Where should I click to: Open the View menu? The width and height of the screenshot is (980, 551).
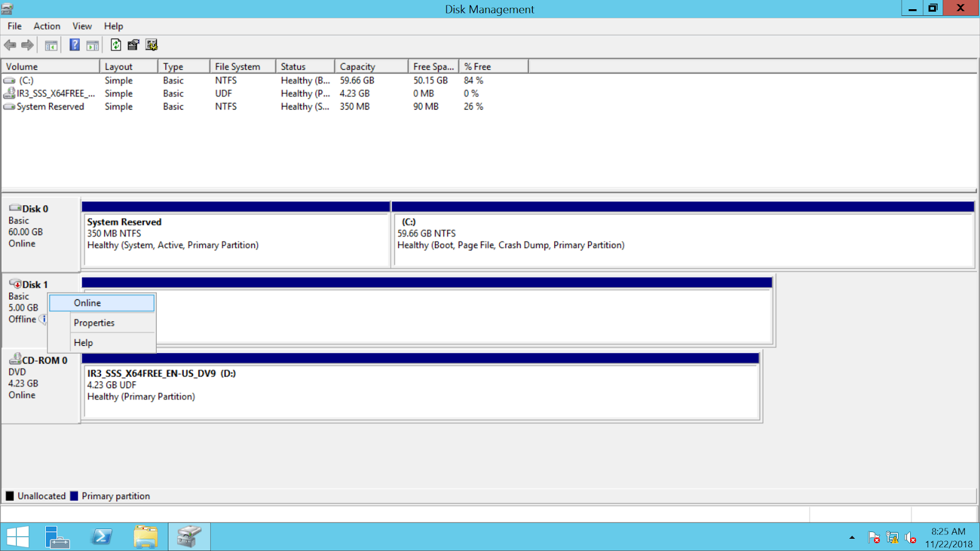tap(81, 26)
